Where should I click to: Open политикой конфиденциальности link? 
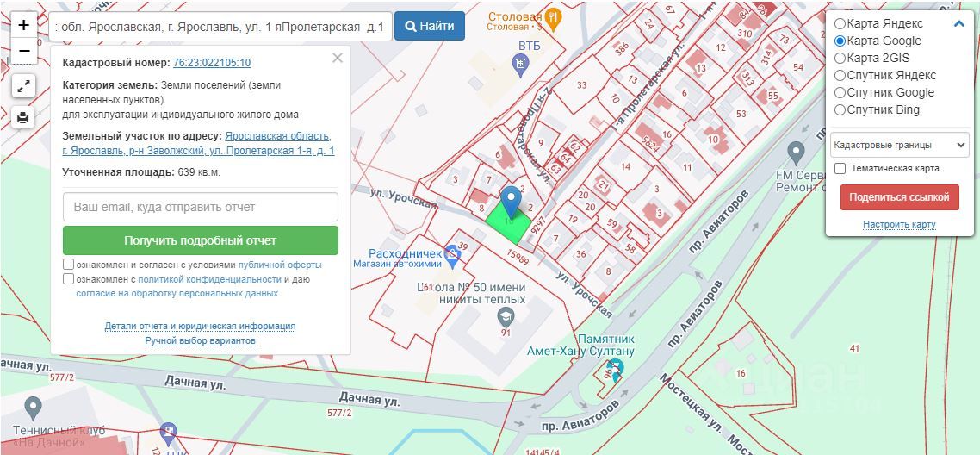(x=209, y=279)
